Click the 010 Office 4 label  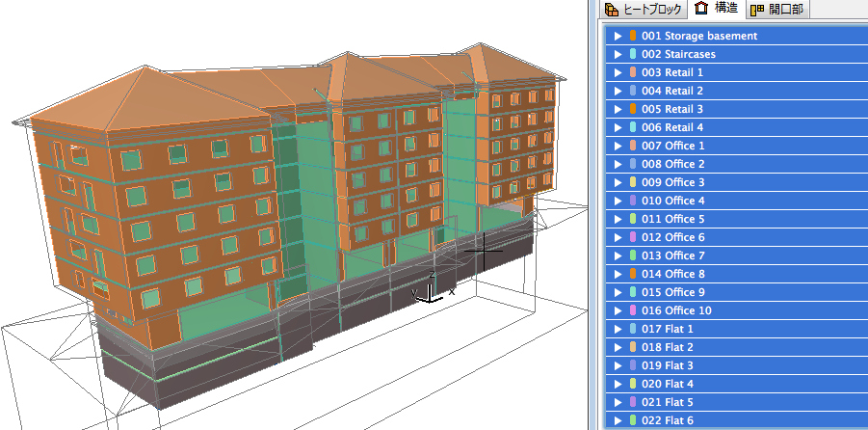[672, 201]
